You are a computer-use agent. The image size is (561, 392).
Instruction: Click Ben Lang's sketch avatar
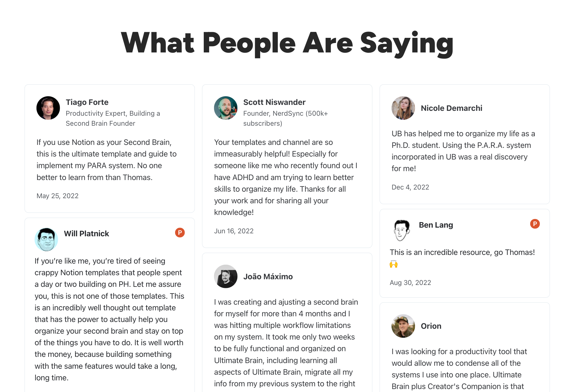point(401,230)
